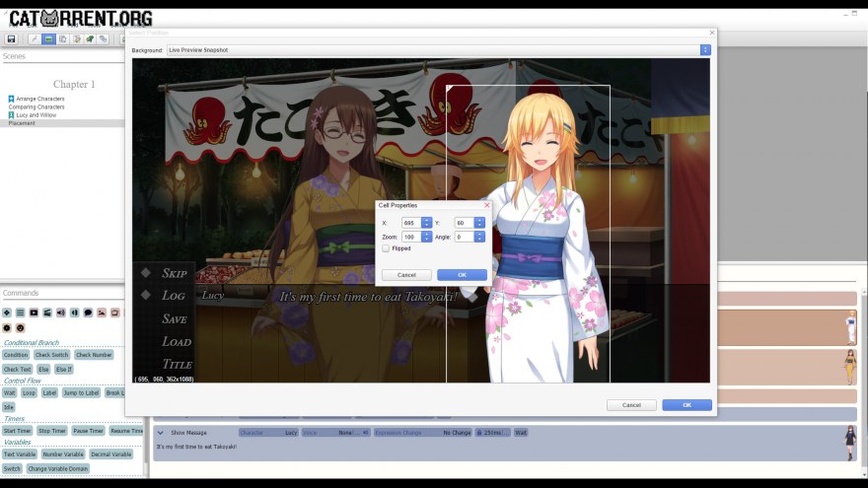The image size is (868, 488).
Task: Add a Jump to Label command
Action: pyautogui.click(x=81, y=392)
